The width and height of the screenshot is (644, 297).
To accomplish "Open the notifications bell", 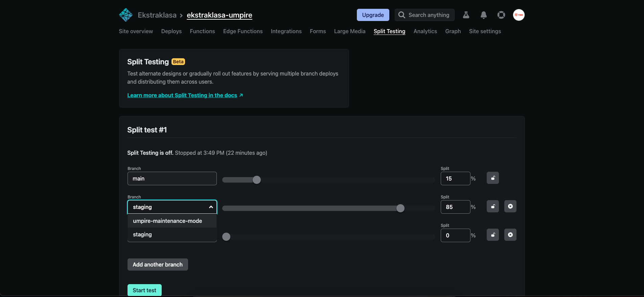I will [484, 15].
